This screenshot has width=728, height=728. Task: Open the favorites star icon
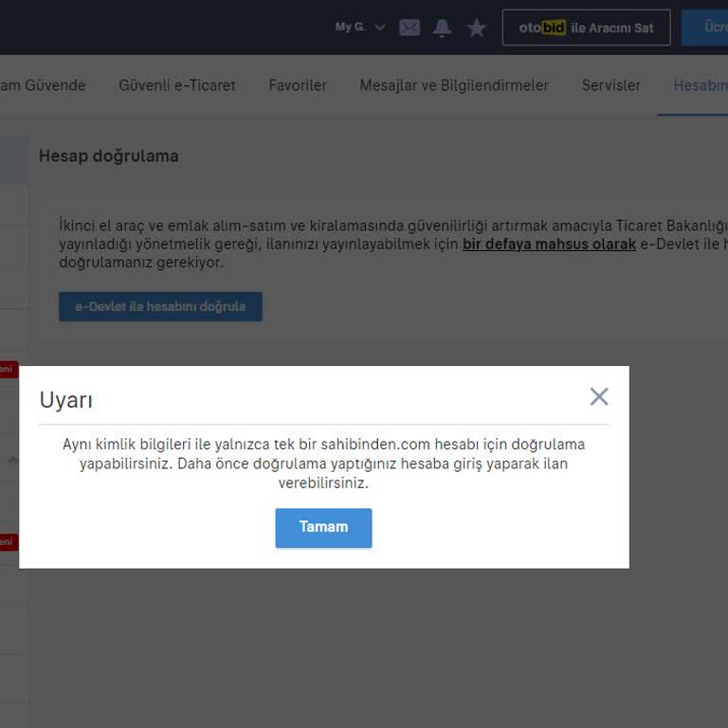point(477,27)
